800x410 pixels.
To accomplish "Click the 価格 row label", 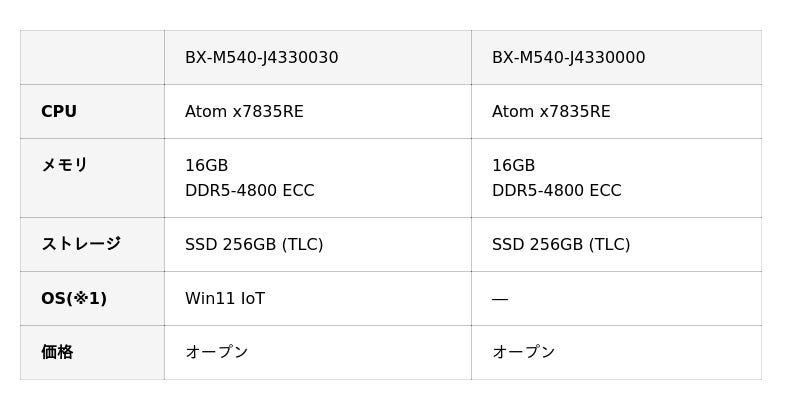I will (x=57, y=352).
